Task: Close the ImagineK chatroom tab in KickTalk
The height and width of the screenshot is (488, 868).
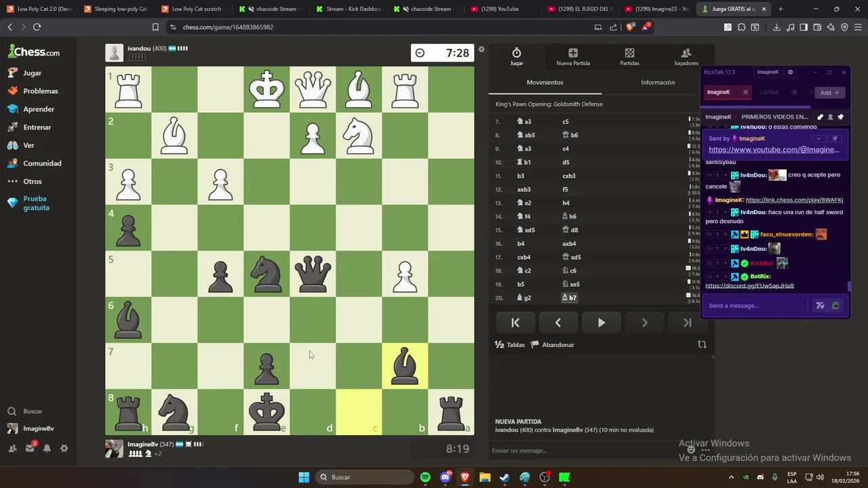Action: pyautogui.click(x=745, y=92)
